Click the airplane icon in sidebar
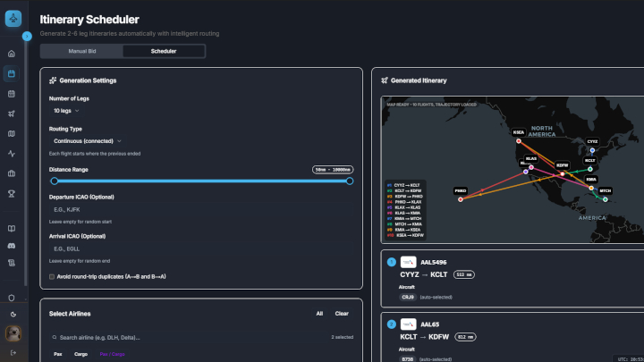This screenshot has height=362, width=644. point(12,114)
